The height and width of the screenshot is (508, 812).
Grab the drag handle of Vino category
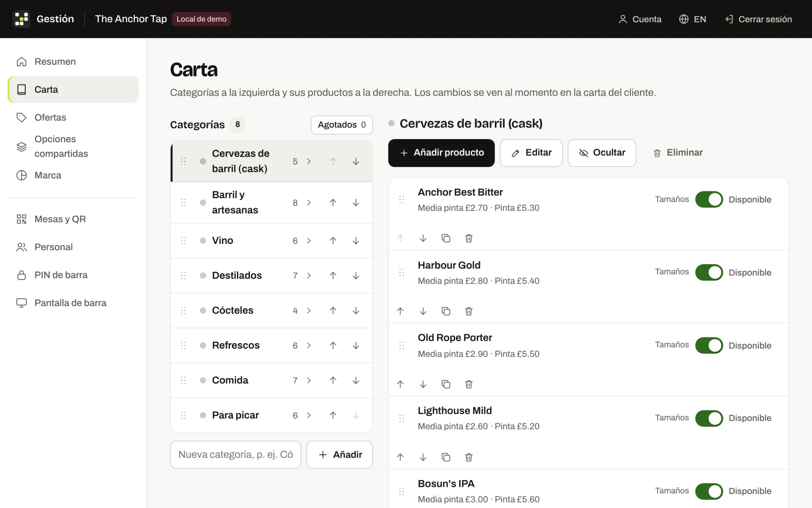183,241
